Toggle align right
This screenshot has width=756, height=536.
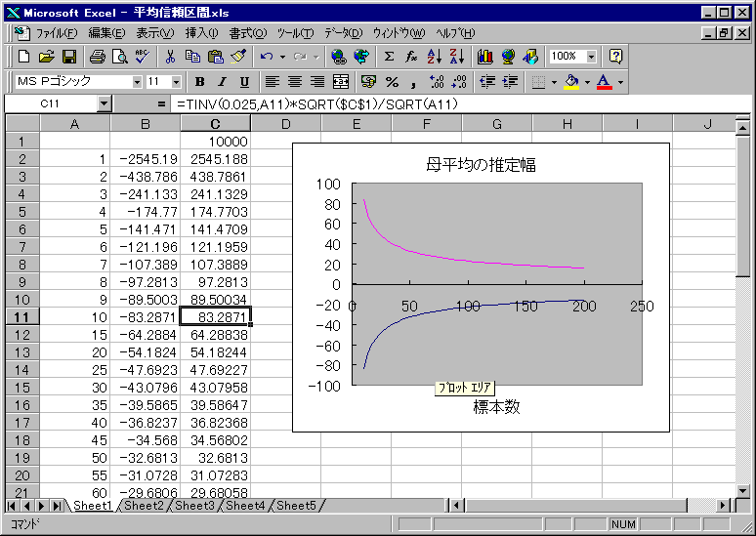coord(317,82)
